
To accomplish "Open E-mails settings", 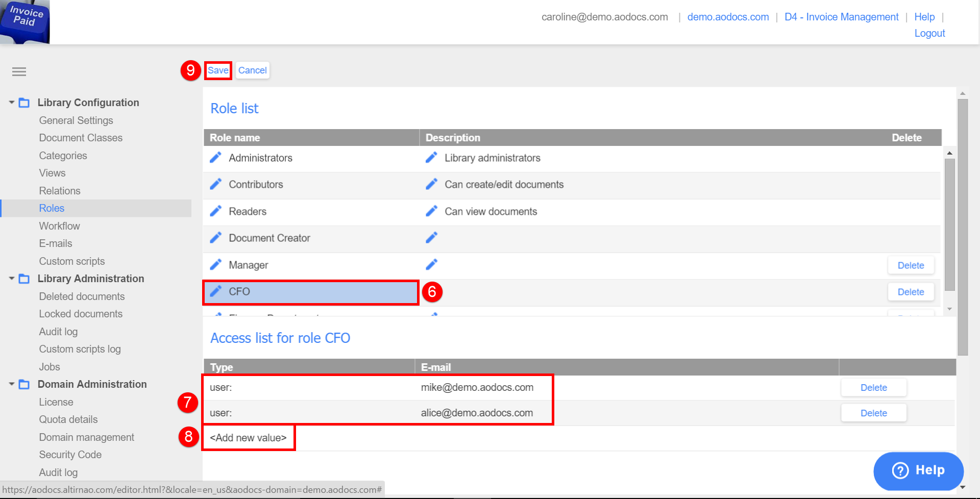I will (56, 243).
